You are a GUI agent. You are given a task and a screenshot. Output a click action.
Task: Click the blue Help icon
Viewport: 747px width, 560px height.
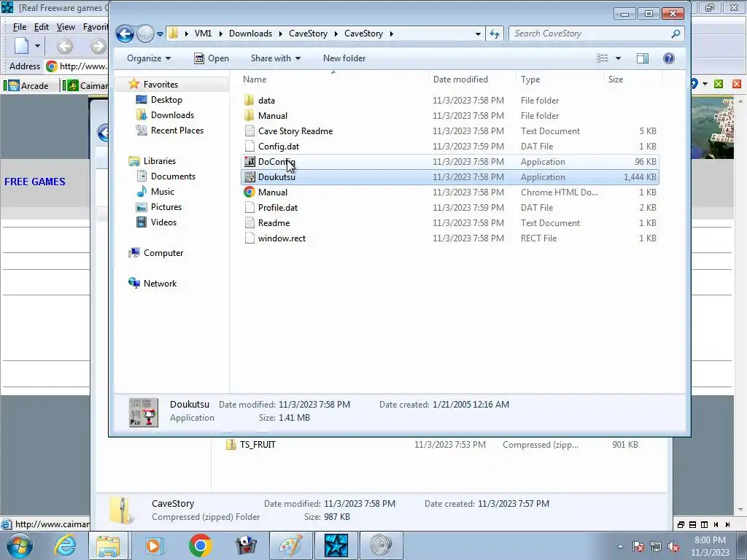(668, 58)
